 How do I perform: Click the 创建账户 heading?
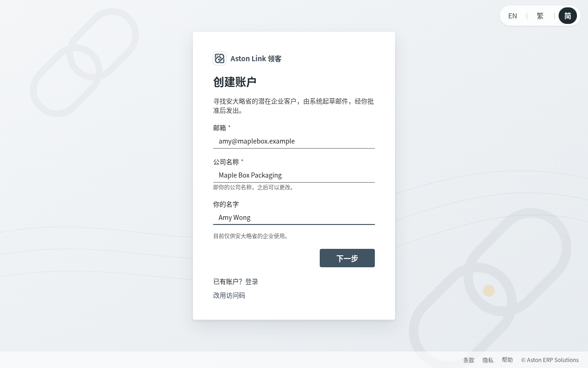[235, 82]
